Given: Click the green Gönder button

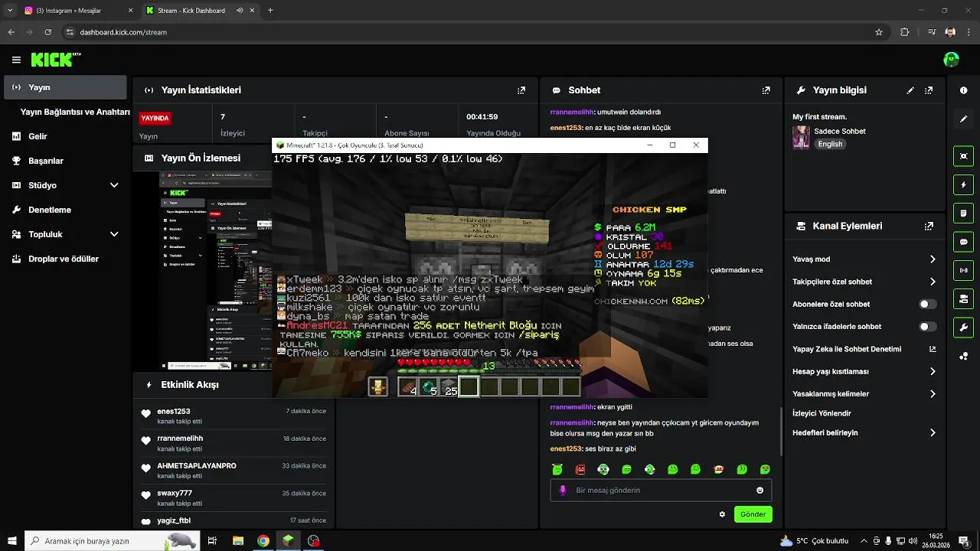Looking at the screenshot, I should tap(753, 514).
